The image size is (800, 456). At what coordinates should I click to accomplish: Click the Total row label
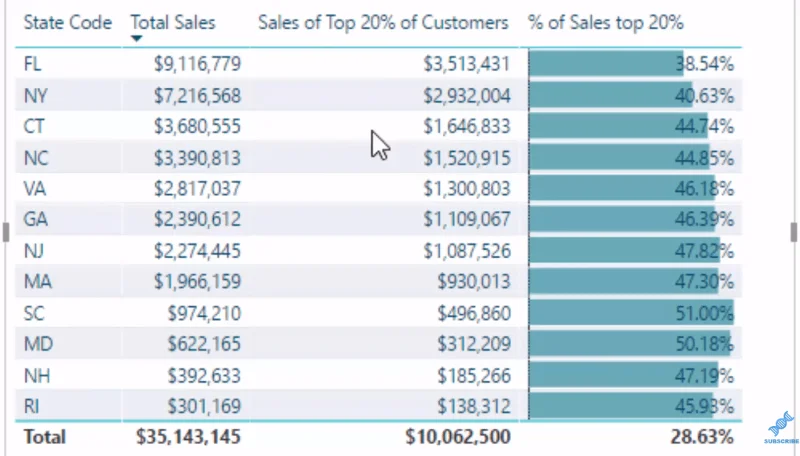(x=45, y=437)
